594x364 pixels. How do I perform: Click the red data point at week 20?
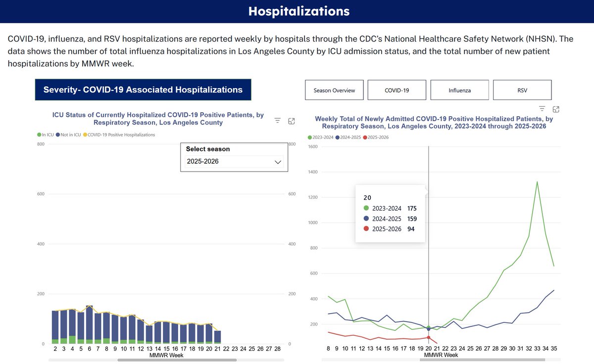(428, 337)
